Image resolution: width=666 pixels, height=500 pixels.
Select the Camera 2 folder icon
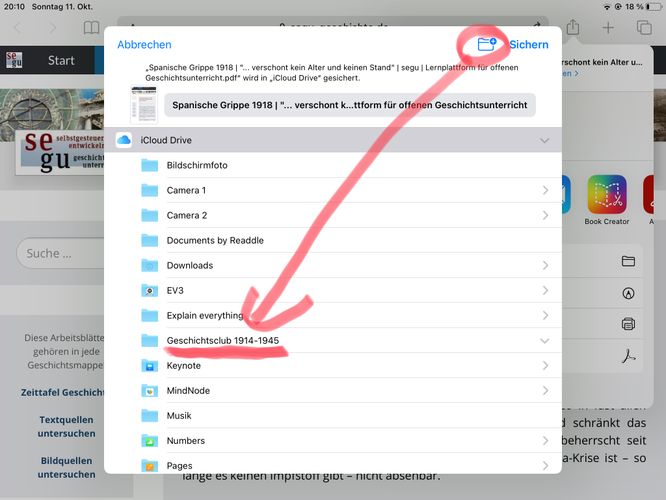[150, 215]
